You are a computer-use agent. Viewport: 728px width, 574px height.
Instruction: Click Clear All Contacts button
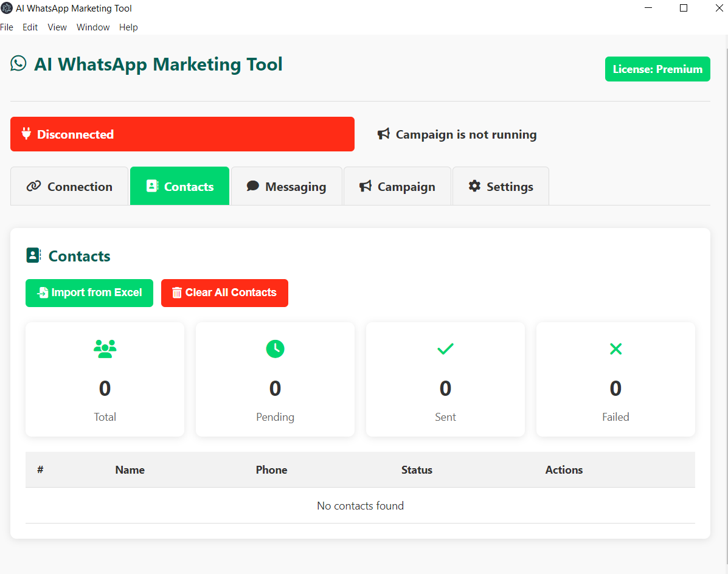[x=224, y=293]
